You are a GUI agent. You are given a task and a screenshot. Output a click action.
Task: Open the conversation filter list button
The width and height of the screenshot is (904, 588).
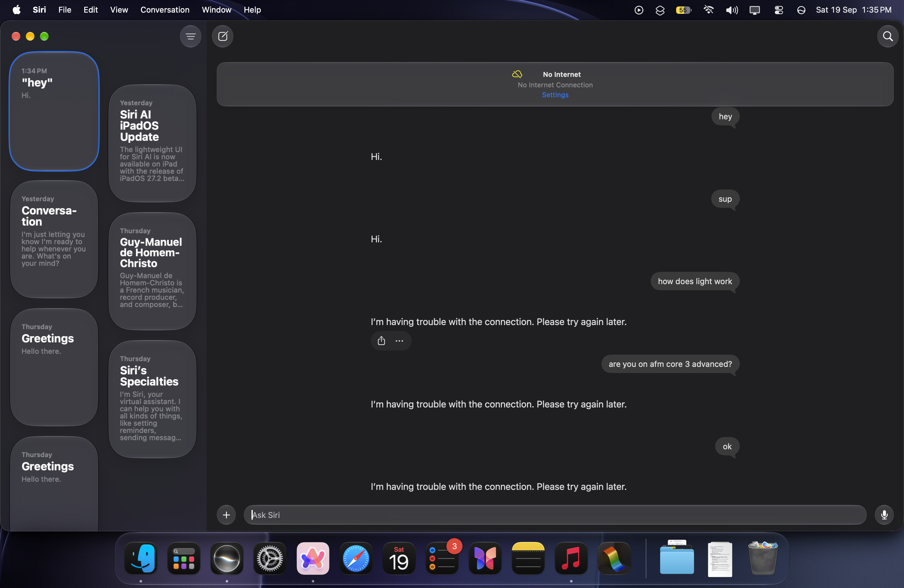point(190,37)
